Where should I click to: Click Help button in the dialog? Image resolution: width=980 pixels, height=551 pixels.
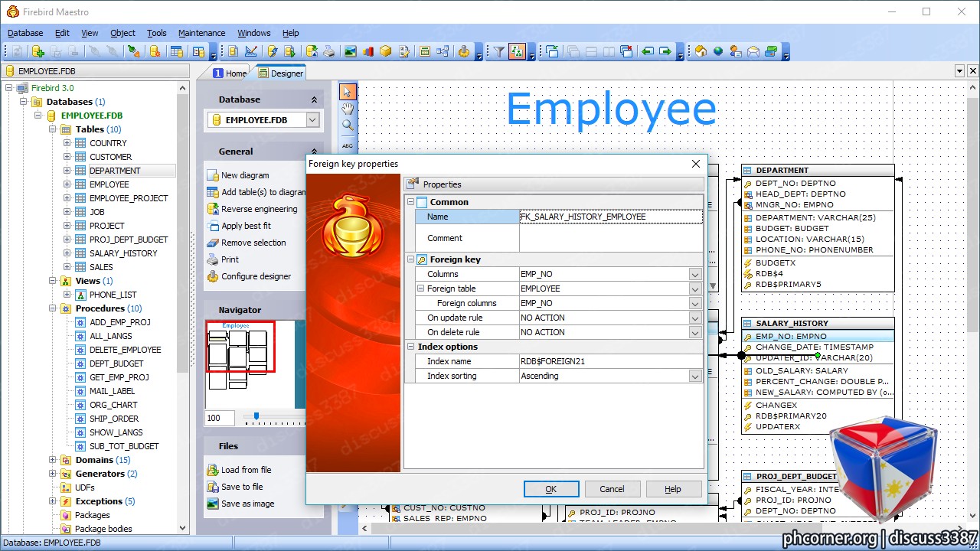point(673,489)
